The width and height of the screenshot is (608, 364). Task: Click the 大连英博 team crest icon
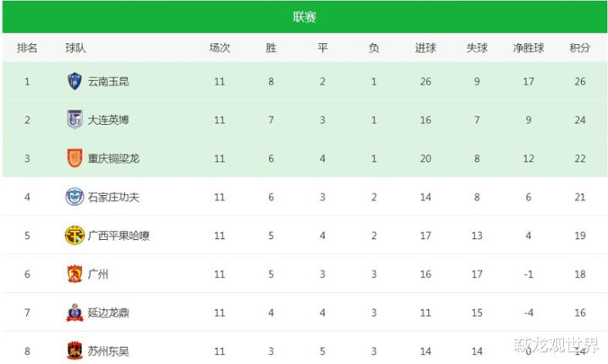click(x=74, y=120)
